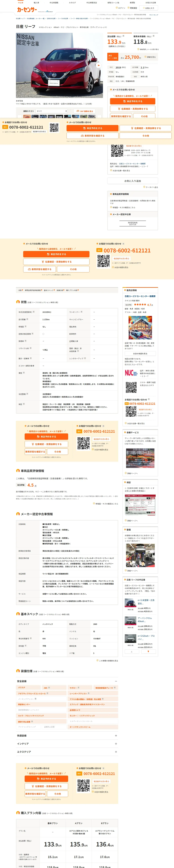Click 360°画像を見る button
The image size is (174, 868).
(x=85, y=111)
